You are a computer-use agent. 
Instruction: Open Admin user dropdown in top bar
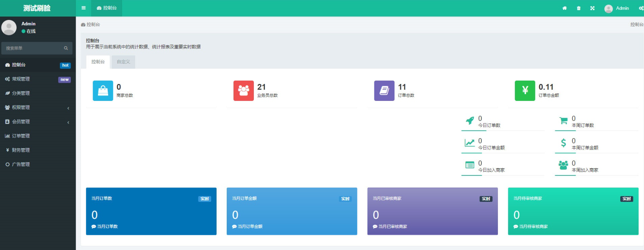tap(617, 8)
